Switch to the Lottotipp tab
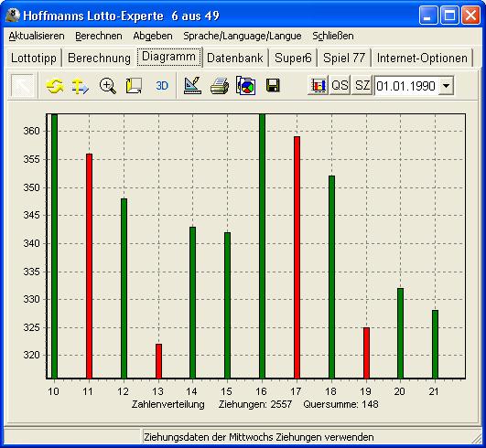Viewport: 486px width, 448px height. [34, 58]
